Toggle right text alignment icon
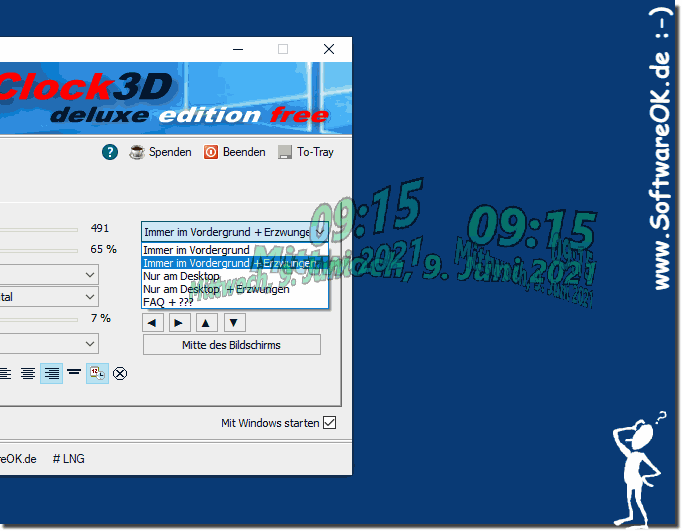 [x=51, y=374]
